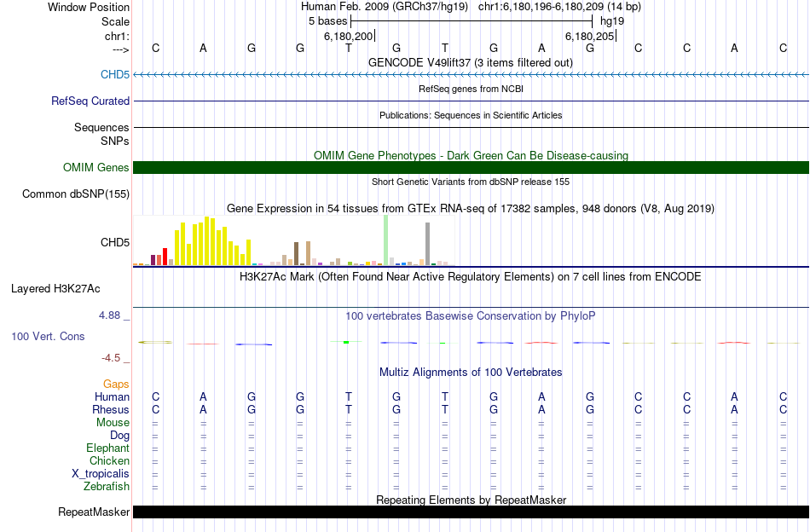
Task: Click the 'RefSeq genes from NCBI' title
Action: point(472,89)
